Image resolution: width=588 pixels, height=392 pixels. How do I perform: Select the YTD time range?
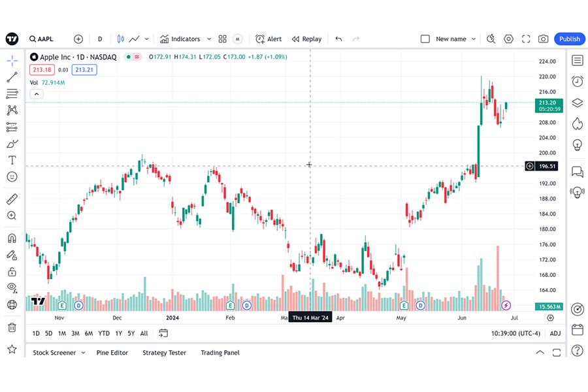pos(104,333)
